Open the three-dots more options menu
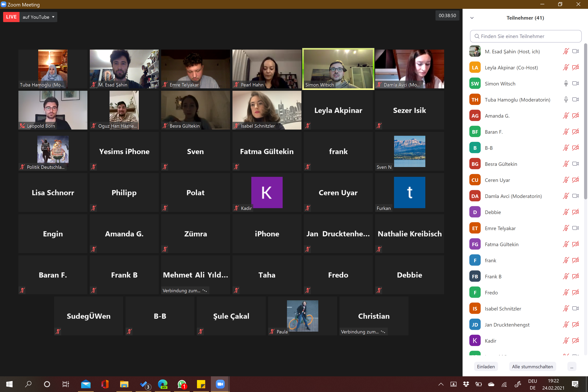 (572, 367)
